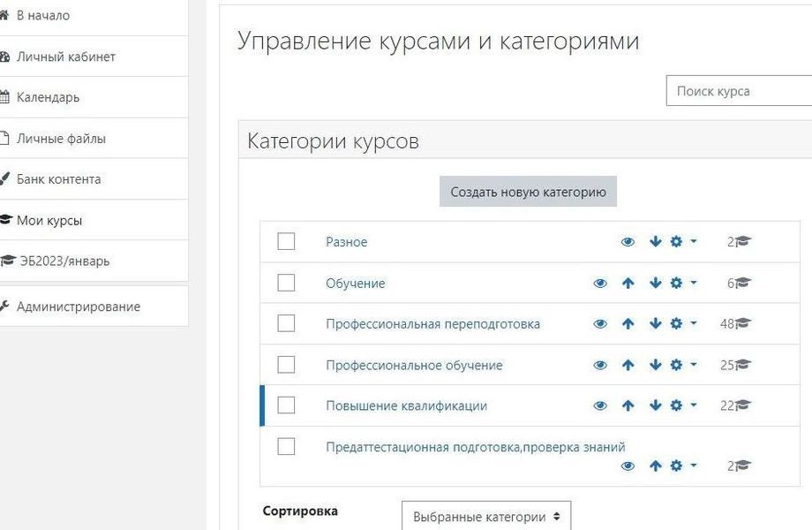Hide the Обучение category
Viewport: 812px width, 530px height.
click(600, 284)
